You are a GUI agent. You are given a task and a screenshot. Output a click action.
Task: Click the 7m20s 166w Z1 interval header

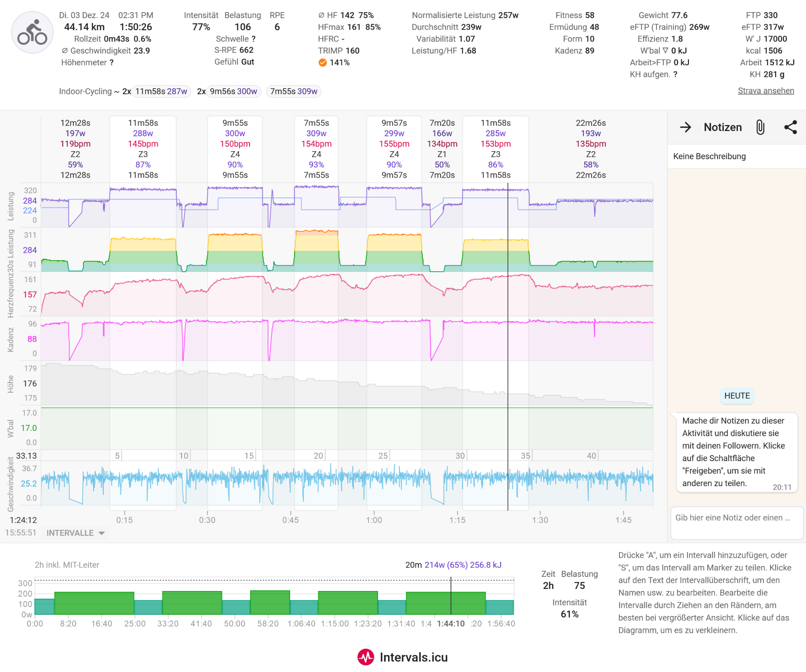pyautogui.click(x=442, y=149)
